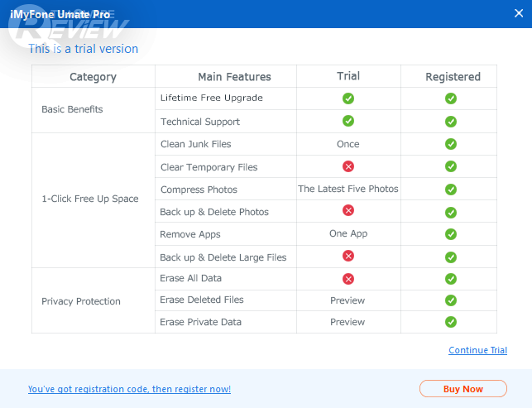
Task: Click the Privacy Protection category cell
Action: [x=81, y=301]
